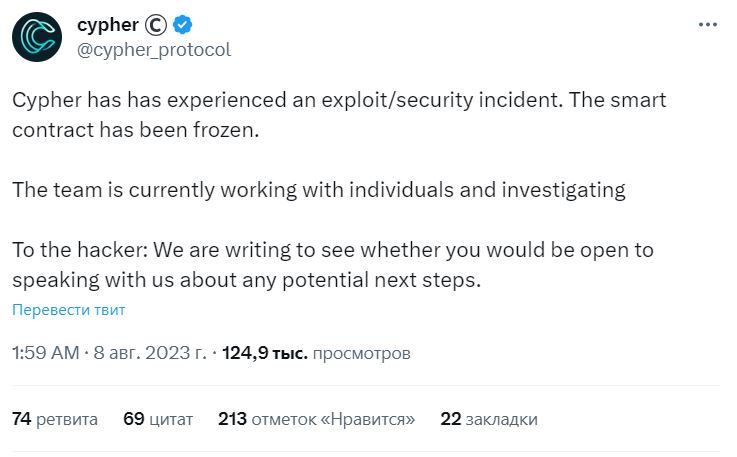Click the blue verified badge
This screenshot has width=737, height=457.
pyautogui.click(x=182, y=24)
